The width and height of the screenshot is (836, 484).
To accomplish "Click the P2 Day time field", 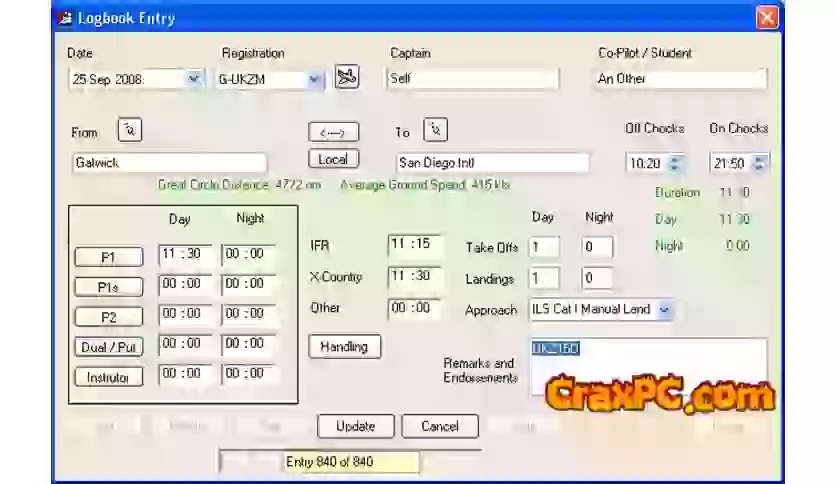I will pyautogui.click(x=185, y=314).
